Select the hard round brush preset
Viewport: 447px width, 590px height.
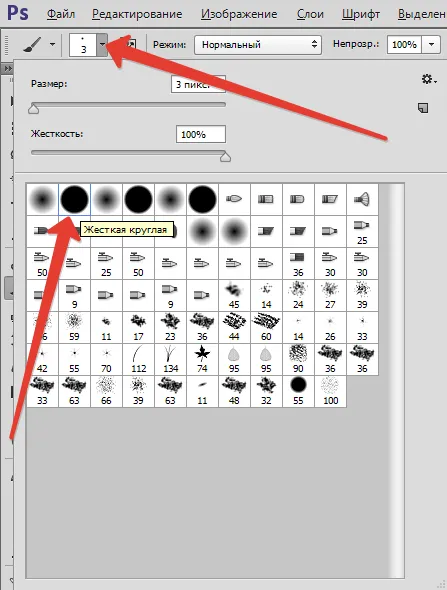pyautogui.click(x=74, y=199)
